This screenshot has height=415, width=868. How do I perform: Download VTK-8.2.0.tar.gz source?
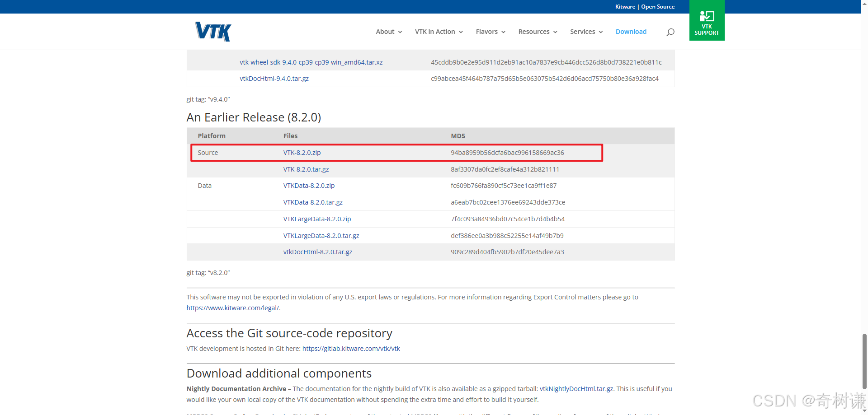click(306, 169)
